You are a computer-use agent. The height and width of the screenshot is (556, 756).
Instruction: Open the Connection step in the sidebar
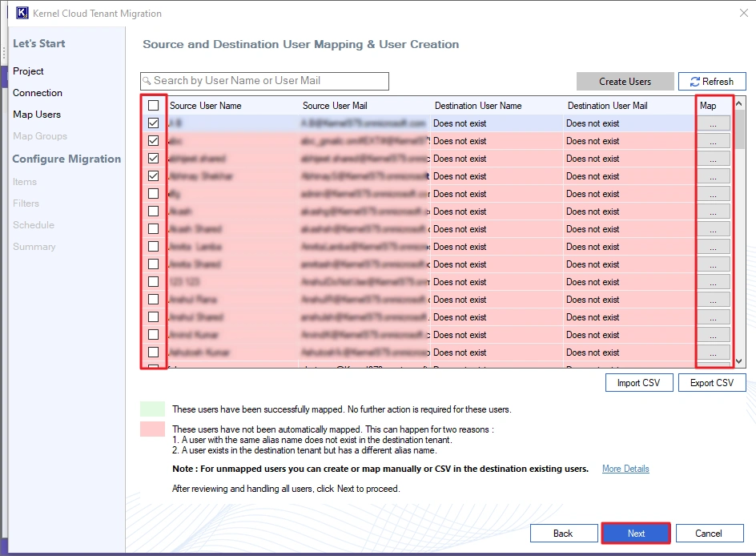coord(38,92)
